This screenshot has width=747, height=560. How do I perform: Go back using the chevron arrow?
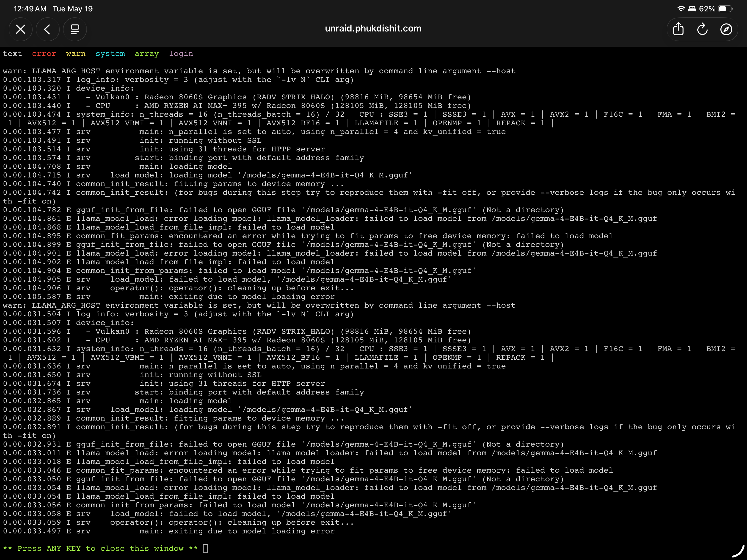(x=48, y=29)
